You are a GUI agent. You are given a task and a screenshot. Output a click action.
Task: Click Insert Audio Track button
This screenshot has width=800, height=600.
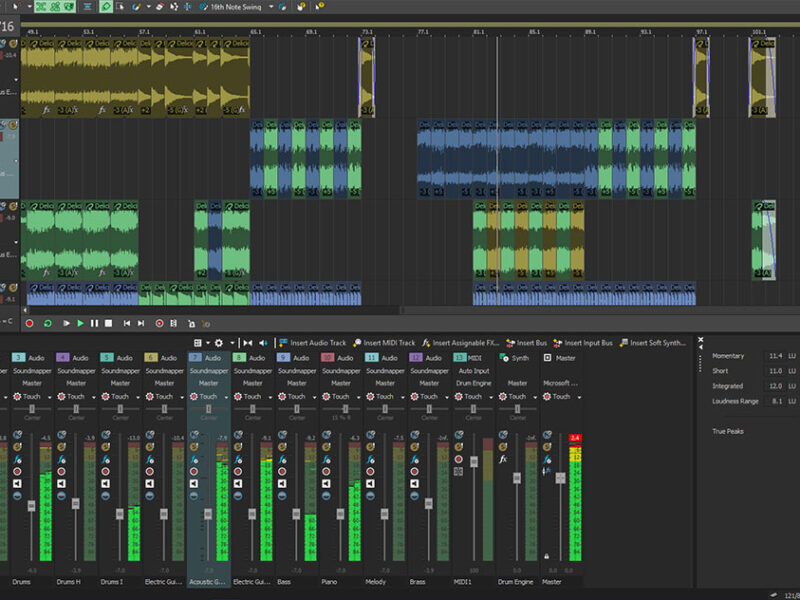coord(313,343)
